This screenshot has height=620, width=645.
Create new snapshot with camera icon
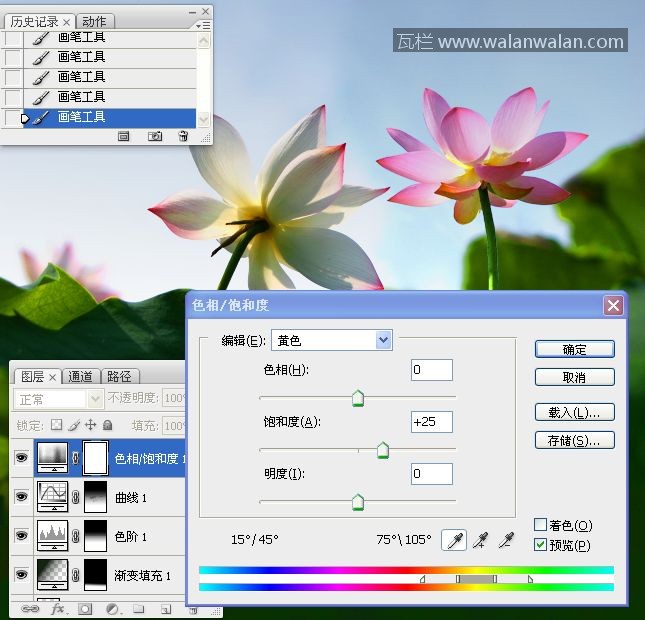pos(155,136)
